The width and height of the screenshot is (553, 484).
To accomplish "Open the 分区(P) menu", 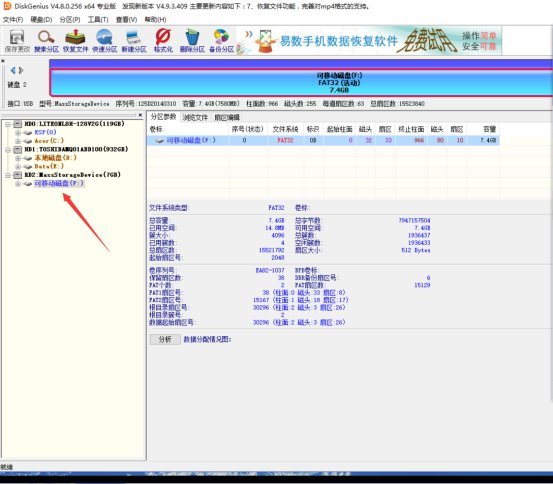I will click(70, 20).
